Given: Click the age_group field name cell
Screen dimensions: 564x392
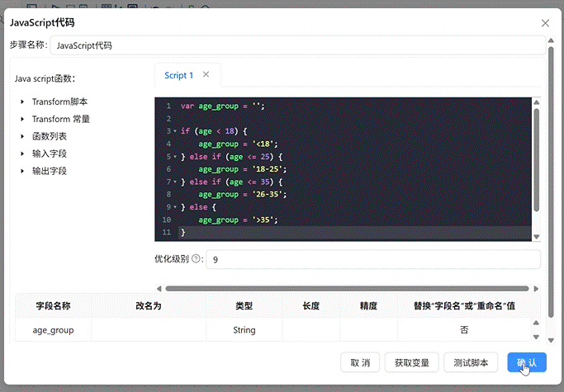Looking at the screenshot, I should click(x=53, y=330).
